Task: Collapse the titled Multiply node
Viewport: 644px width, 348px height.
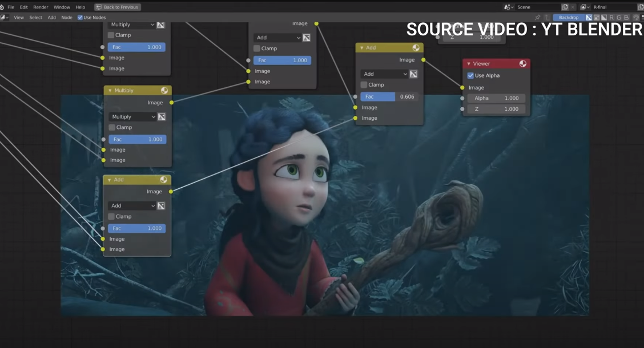Action: pos(110,90)
